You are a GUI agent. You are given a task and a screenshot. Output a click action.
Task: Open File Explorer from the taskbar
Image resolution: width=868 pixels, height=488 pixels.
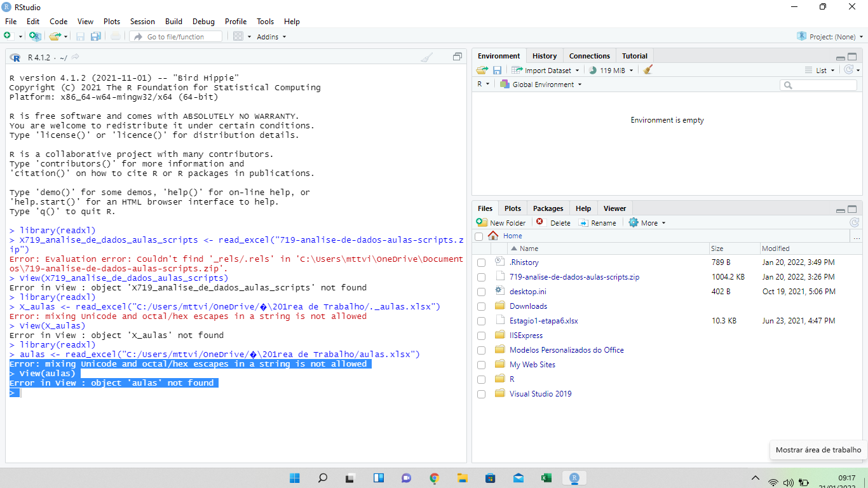click(462, 478)
